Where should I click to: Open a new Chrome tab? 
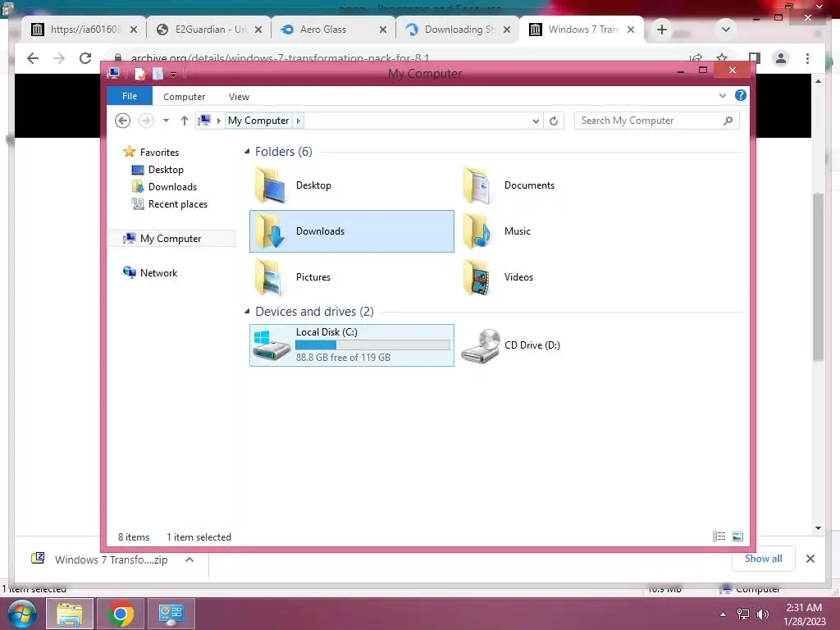[x=662, y=30]
